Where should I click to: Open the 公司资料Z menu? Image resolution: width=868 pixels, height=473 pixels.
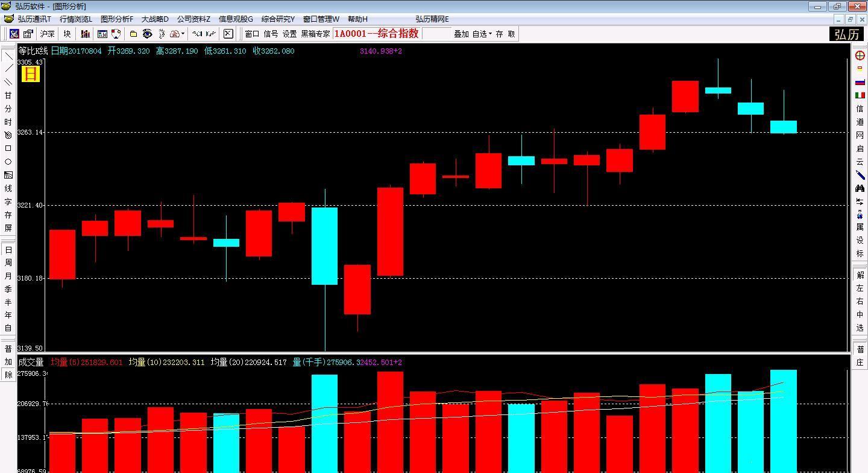[193, 19]
